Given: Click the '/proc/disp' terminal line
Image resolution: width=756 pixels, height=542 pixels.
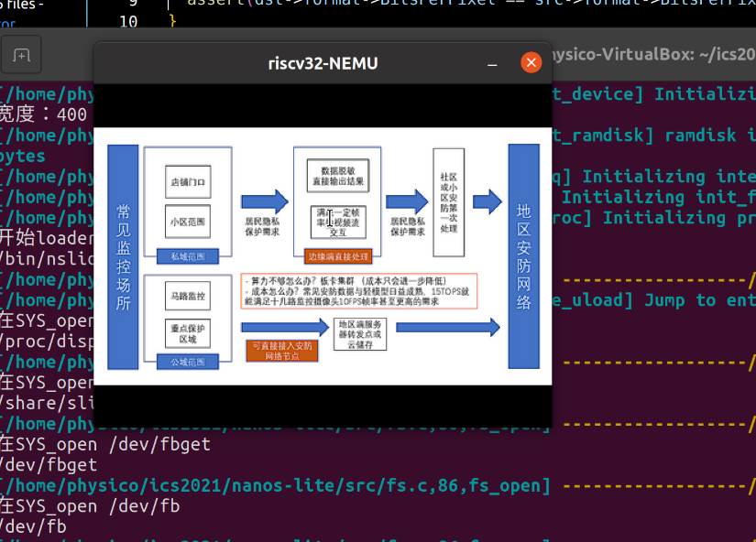Looking at the screenshot, I should coord(47,341).
